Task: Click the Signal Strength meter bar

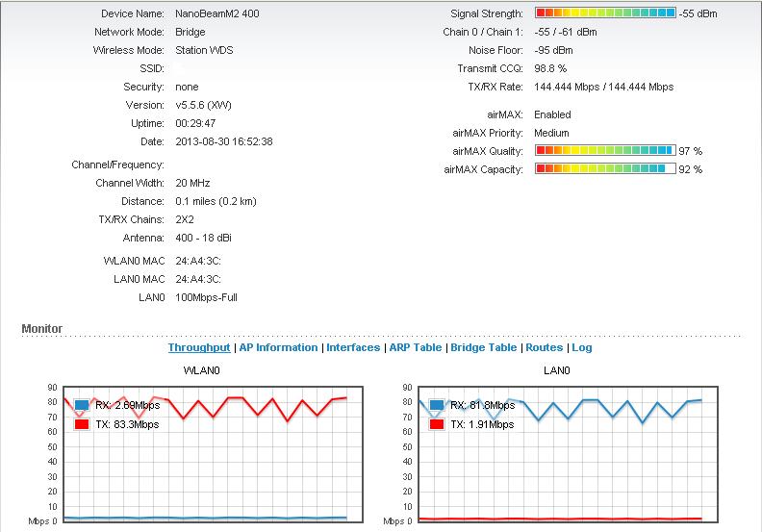Action: click(x=605, y=13)
